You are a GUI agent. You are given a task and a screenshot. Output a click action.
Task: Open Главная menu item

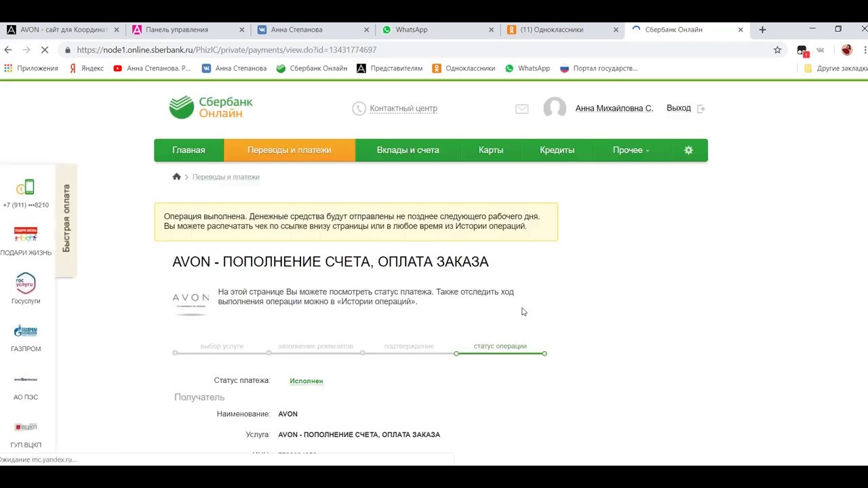pos(189,150)
